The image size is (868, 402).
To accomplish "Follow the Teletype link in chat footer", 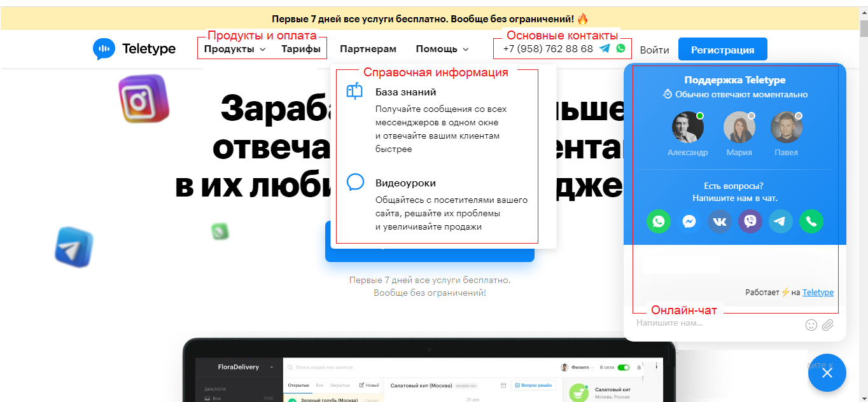I will coord(818,292).
